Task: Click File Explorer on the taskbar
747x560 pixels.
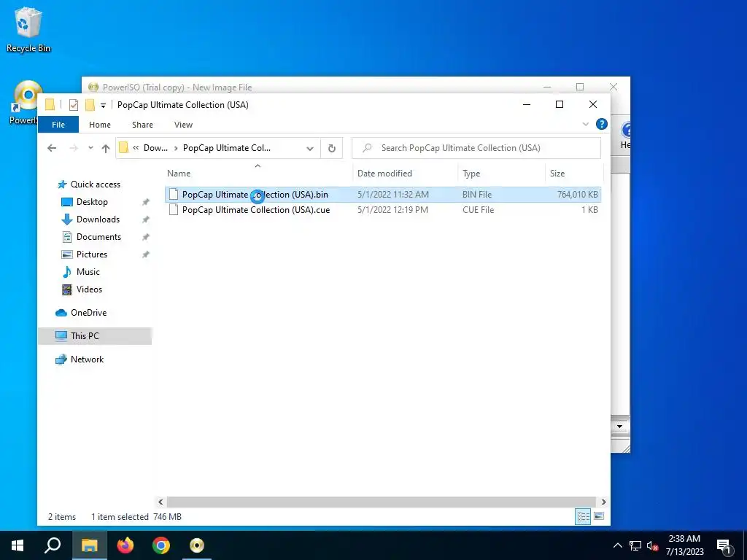Action: 89,545
